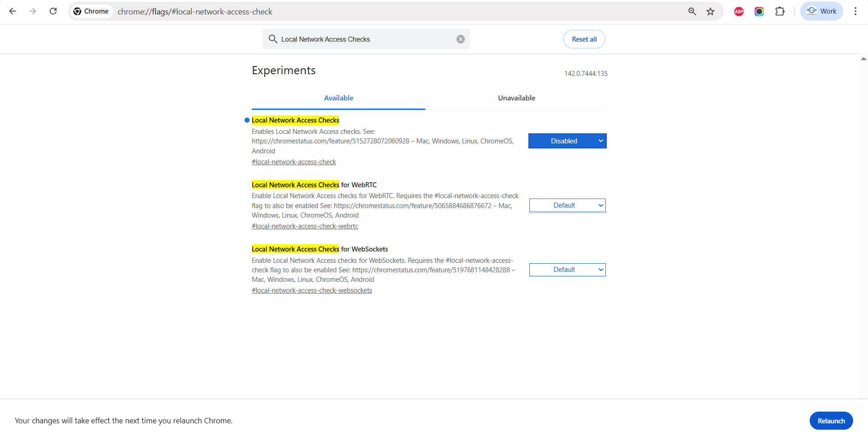Expand the Default dropdown for WebRTC checks
Image resolution: width=868 pixels, height=441 pixels.
pos(567,205)
